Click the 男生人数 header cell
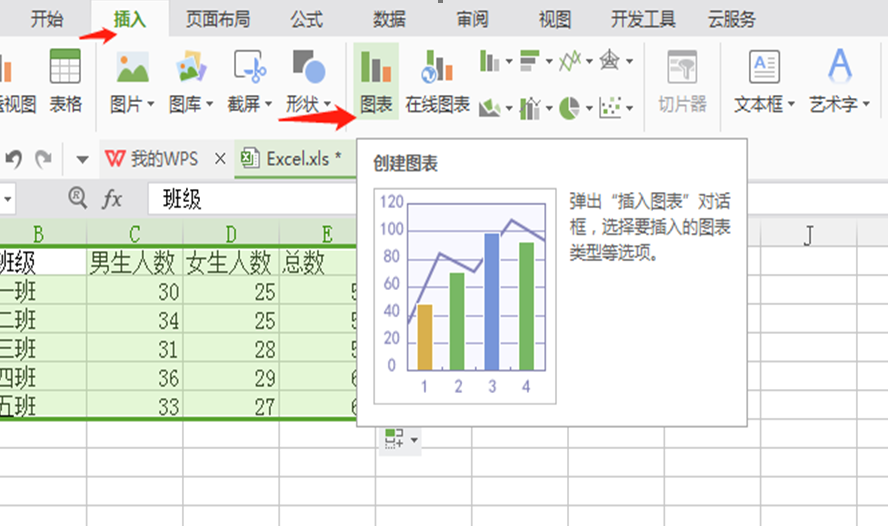888x526 pixels. click(x=135, y=262)
